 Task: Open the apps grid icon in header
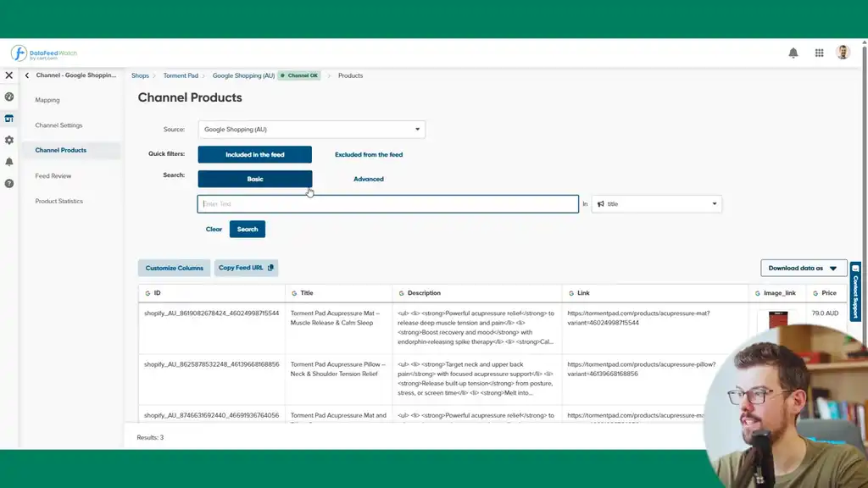point(819,52)
